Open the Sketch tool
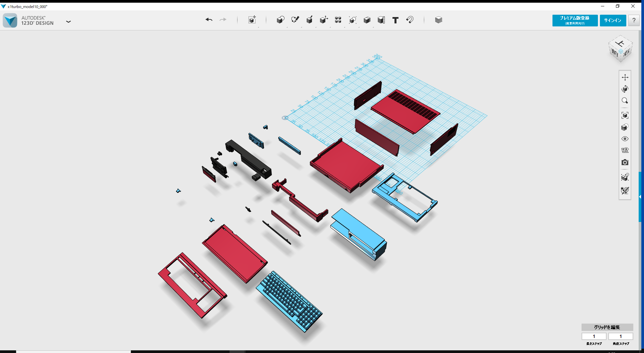The image size is (644, 353). coord(295,20)
